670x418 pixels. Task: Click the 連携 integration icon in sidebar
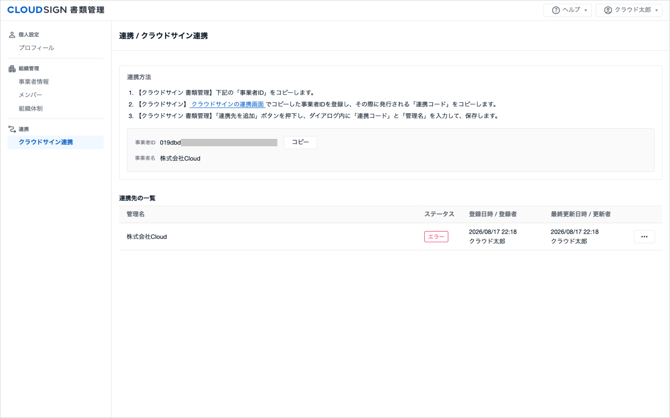(x=12, y=129)
